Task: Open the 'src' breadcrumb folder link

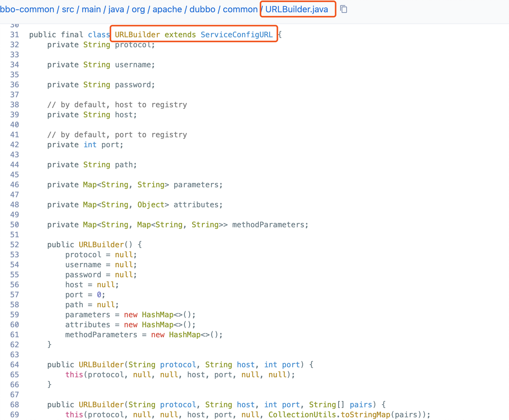Action: (x=68, y=9)
